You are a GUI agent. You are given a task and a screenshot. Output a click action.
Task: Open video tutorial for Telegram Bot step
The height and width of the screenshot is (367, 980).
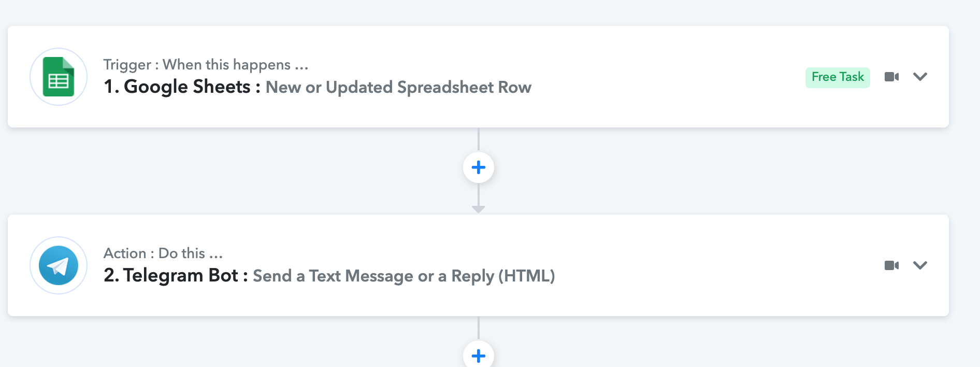[x=891, y=265]
